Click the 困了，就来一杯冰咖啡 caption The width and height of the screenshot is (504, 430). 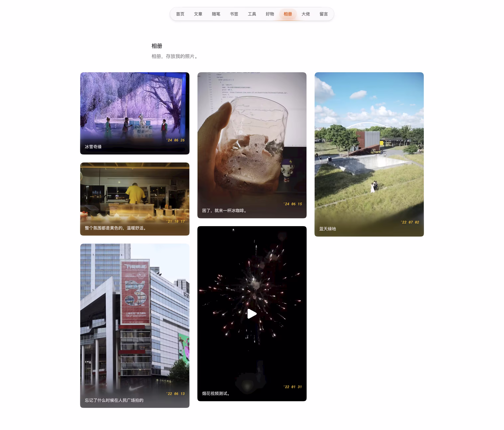[x=225, y=210]
